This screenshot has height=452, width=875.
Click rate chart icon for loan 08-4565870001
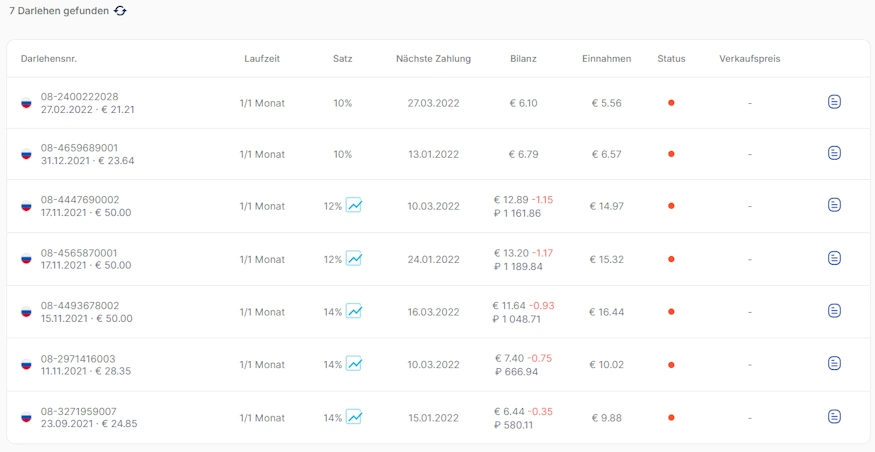point(354,258)
